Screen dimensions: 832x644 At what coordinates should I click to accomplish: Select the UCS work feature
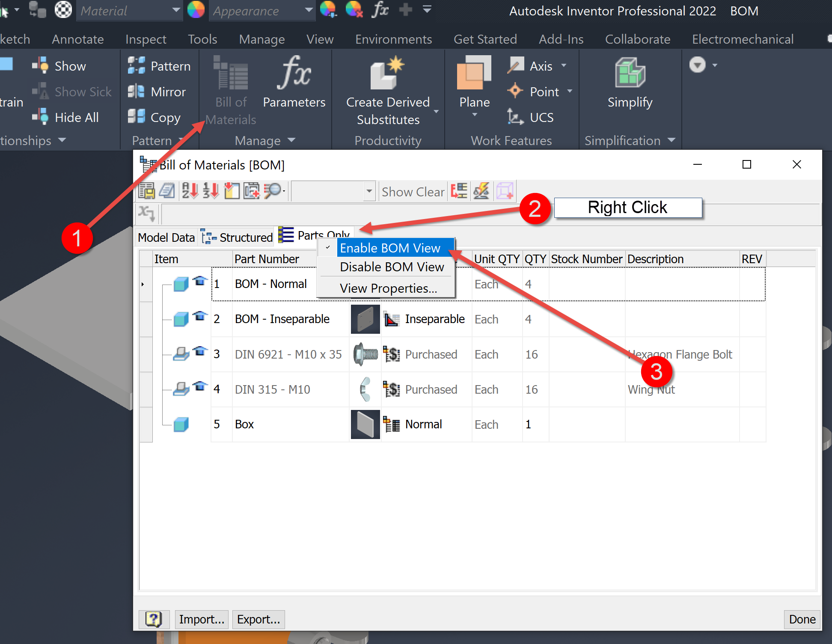point(531,117)
